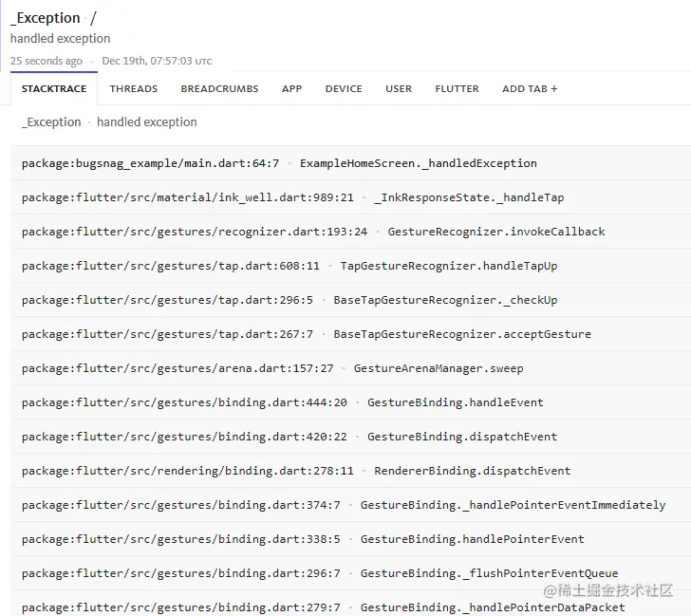Switch to the DEVICE tab
Image resolution: width=691 pixels, height=616 pixels.
click(344, 88)
